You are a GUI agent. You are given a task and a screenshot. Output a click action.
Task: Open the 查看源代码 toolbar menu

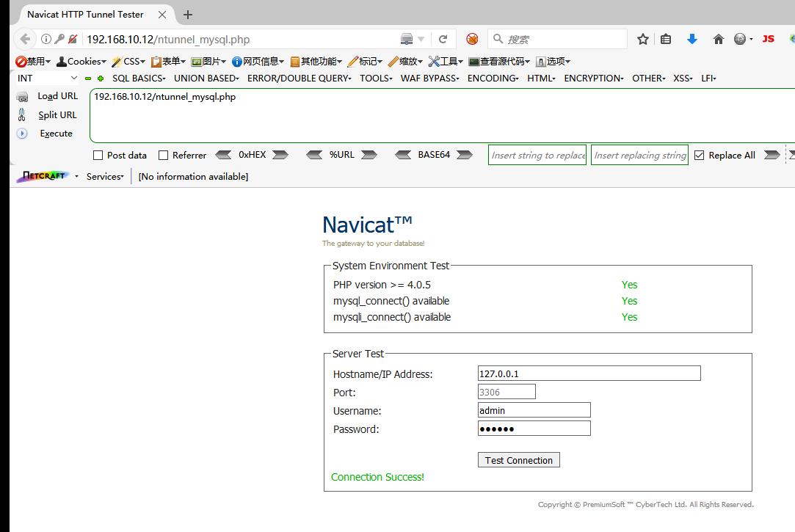[499, 62]
